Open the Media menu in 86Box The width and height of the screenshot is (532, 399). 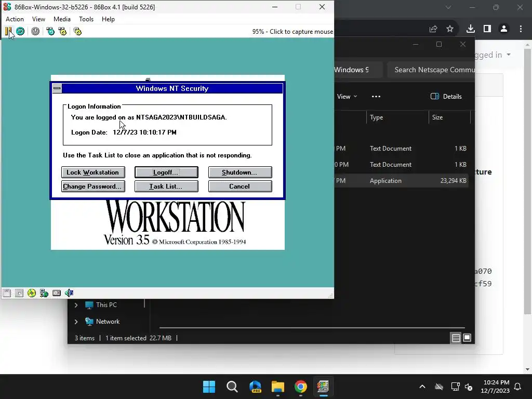[x=62, y=19]
